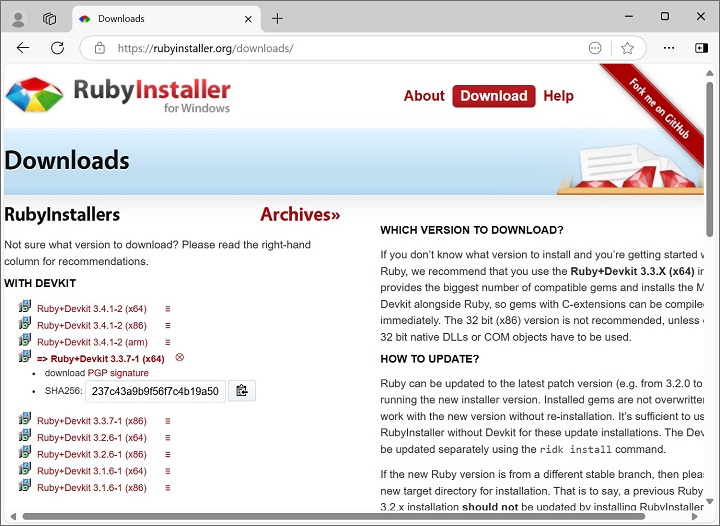Expand details for Ruby+Devkit 3.4.1-2 (x86)

(168, 325)
